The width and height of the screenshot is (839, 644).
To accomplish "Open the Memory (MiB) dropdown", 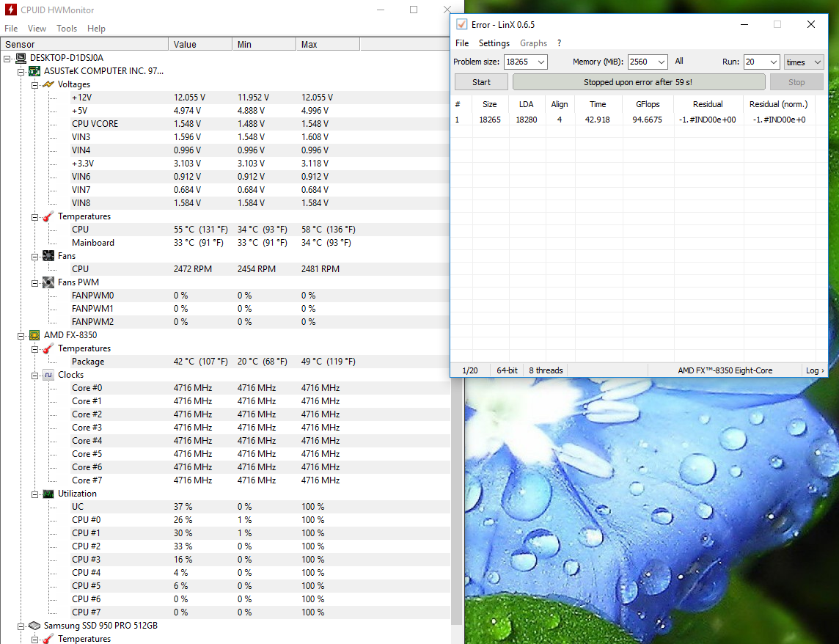I will [662, 62].
